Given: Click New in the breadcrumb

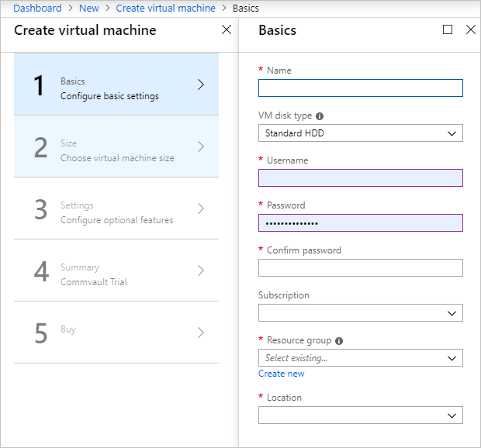Looking at the screenshot, I should click(88, 9).
